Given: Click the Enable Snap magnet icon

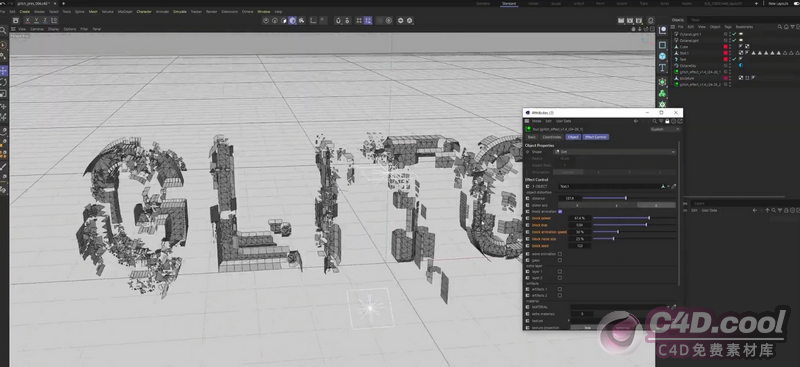Looking at the screenshot, I should click(x=338, y=20).
